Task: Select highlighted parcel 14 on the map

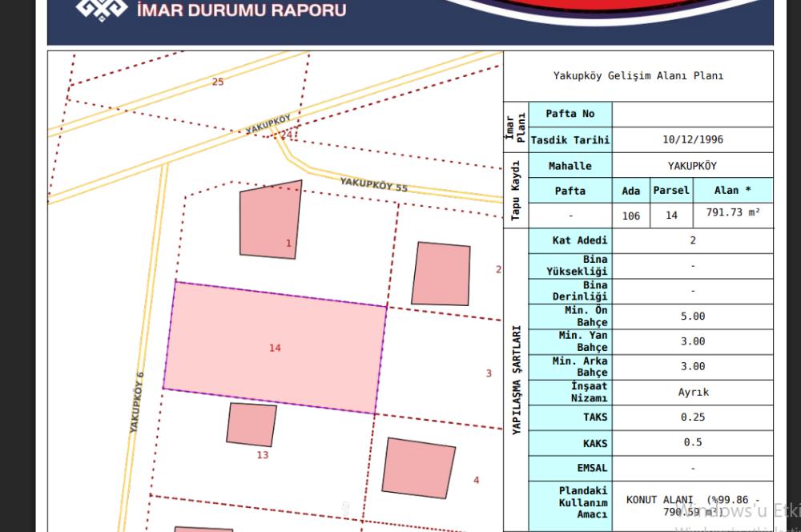Action: coord(275,348)
